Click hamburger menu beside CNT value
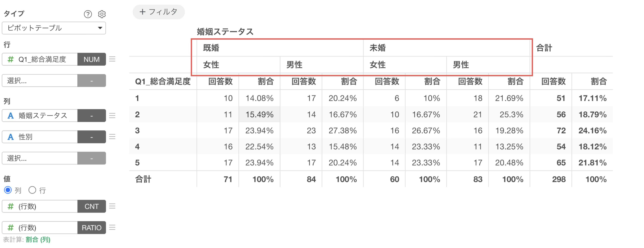 (112, 206)
